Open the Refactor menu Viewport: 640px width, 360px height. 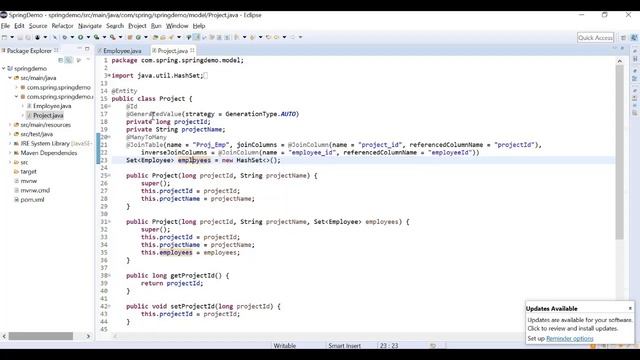[x=62, y=26]
